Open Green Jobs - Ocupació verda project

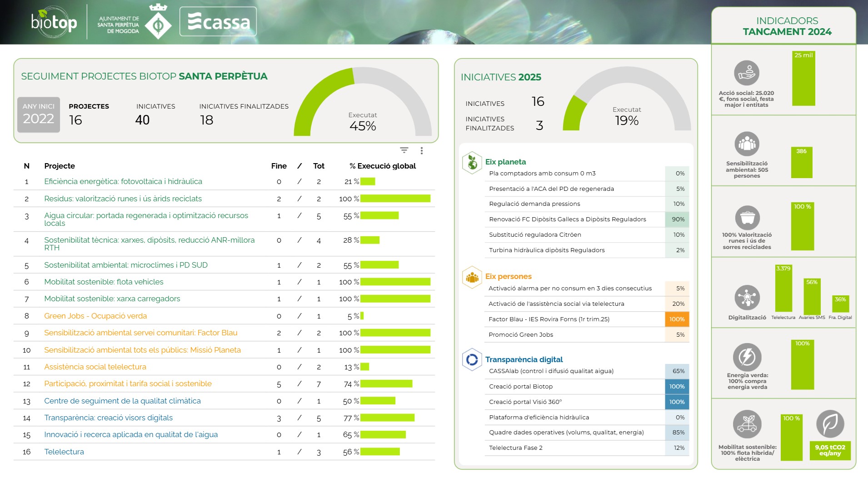pos(95,316)
